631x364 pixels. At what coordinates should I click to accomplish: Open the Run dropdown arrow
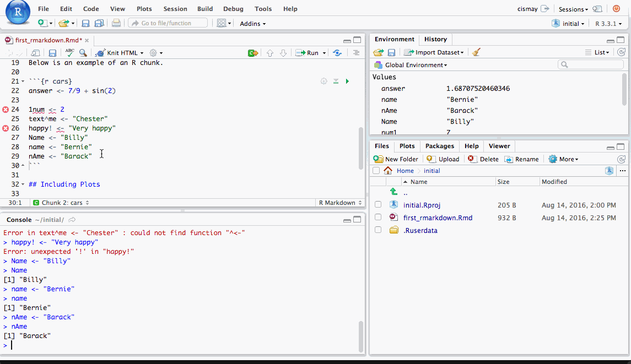324,53
